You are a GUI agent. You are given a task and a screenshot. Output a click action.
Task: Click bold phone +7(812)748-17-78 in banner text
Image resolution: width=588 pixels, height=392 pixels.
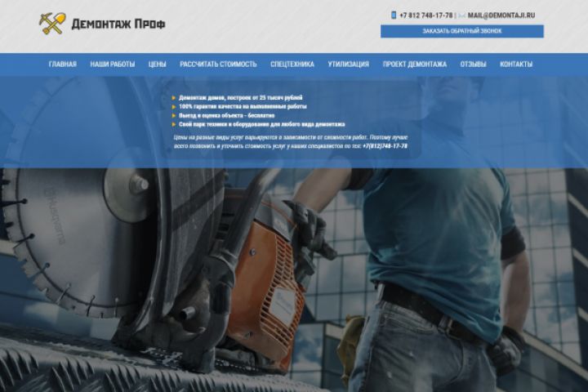click(x=385, y=146)
